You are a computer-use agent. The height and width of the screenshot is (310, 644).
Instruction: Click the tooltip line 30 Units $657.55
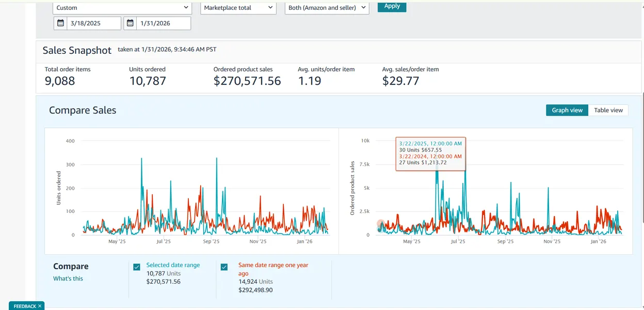[421, 150]
